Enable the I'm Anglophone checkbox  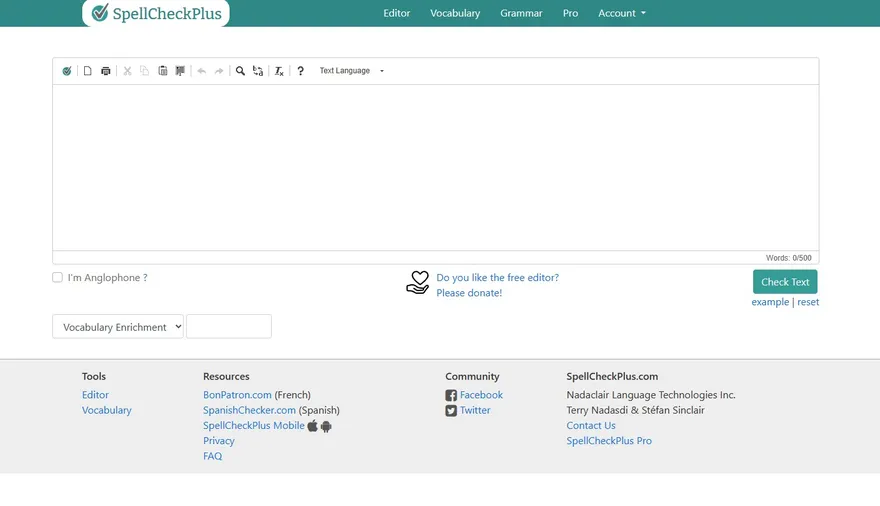pos(58,278)
